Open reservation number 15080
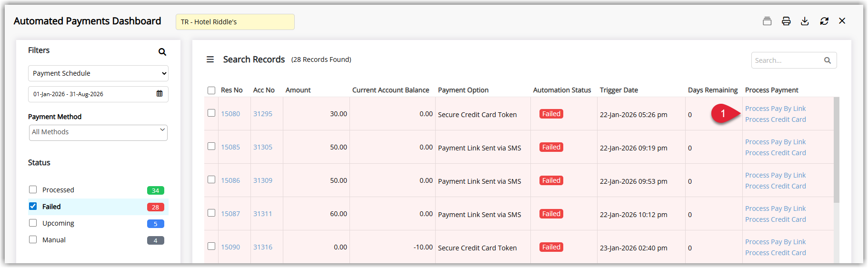This screenshot has width=868, height=268. 230,114
